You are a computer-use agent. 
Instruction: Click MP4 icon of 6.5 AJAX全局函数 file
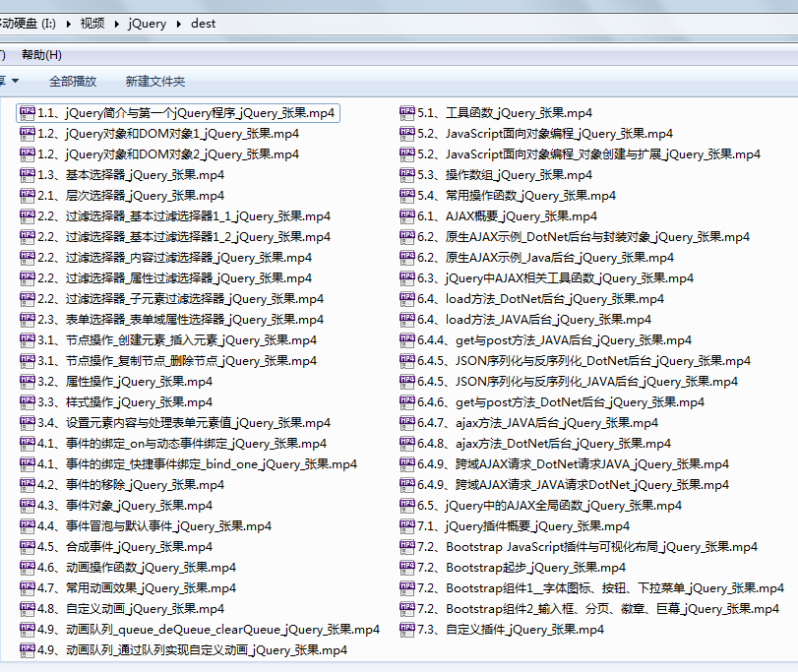(x=407, y=506)
